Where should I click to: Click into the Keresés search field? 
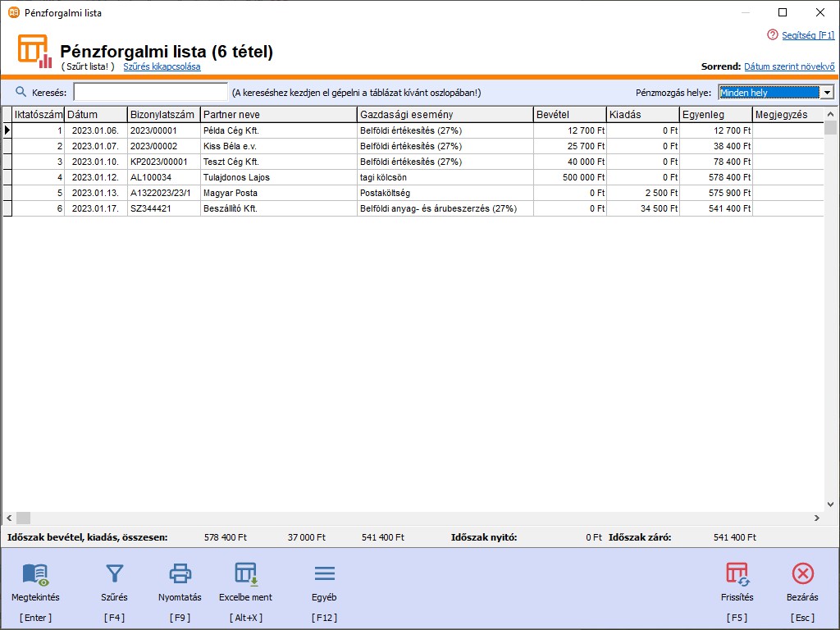click(150, 93)
